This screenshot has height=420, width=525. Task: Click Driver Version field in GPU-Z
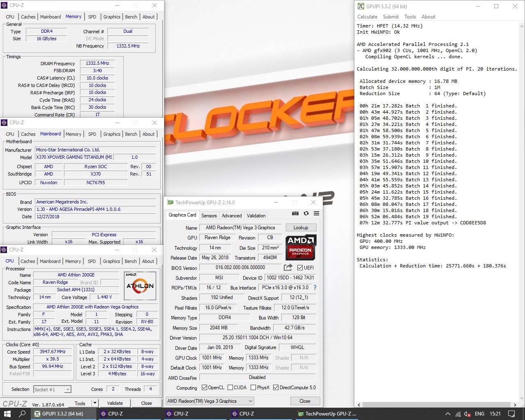click(x=258, y=338)
